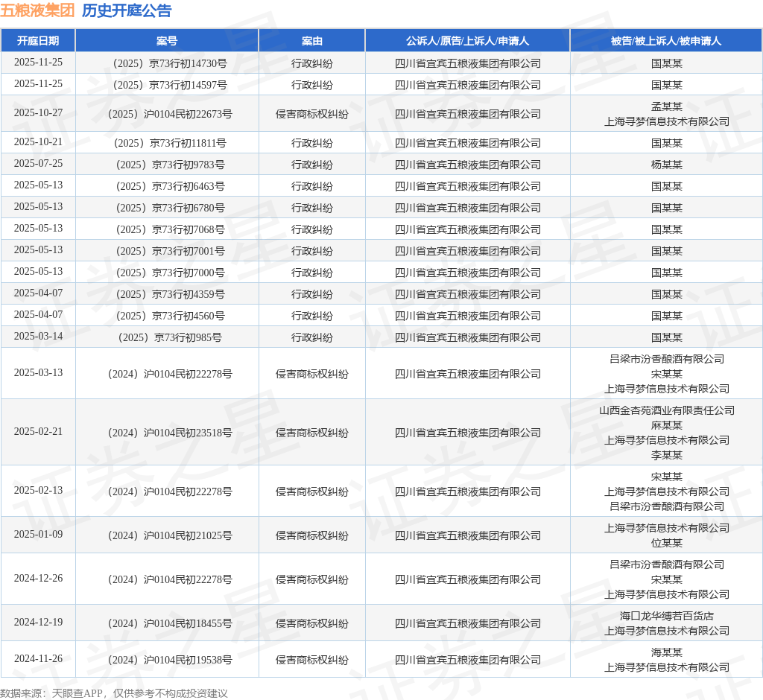Click the date 2025-02-21
The width and height of the screenshot is (763, 700).
click(38, 431)
